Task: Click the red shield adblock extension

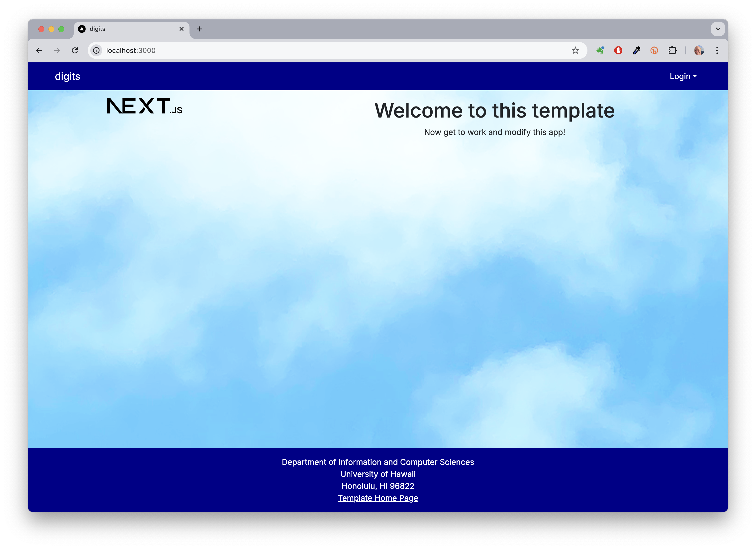Action: 618,50
